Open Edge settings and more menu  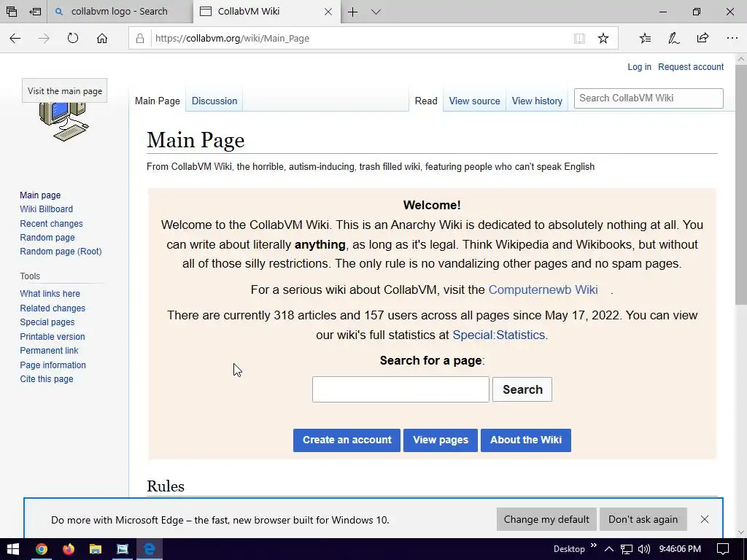click(732, 38)
